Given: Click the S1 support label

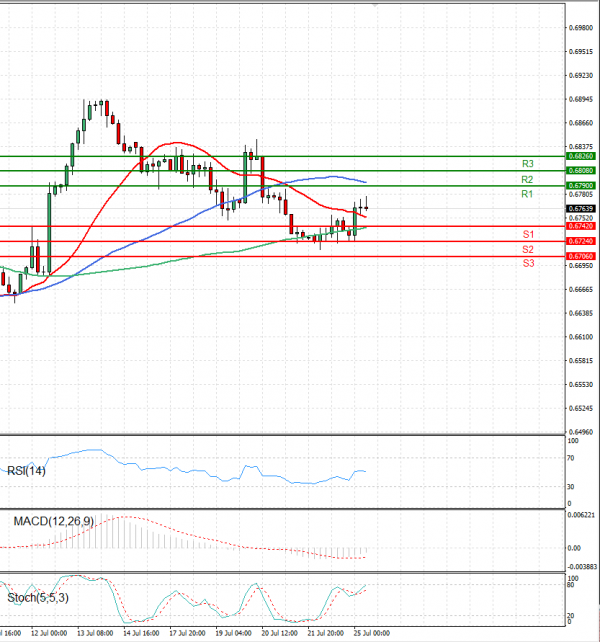Looking at the screenshot, I should pyautogui.click(x=528, y=234).
